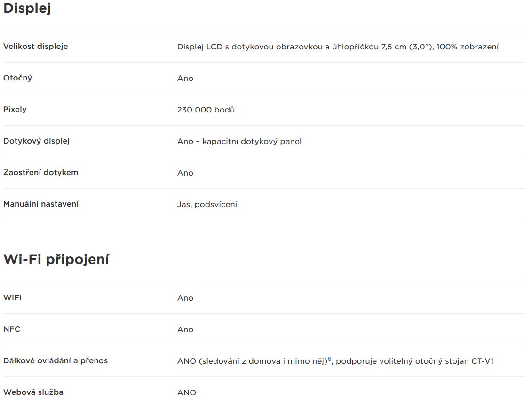Click the 230 000 bodů value
This screenshot has height=400, width=532.
tap(206, 110)
